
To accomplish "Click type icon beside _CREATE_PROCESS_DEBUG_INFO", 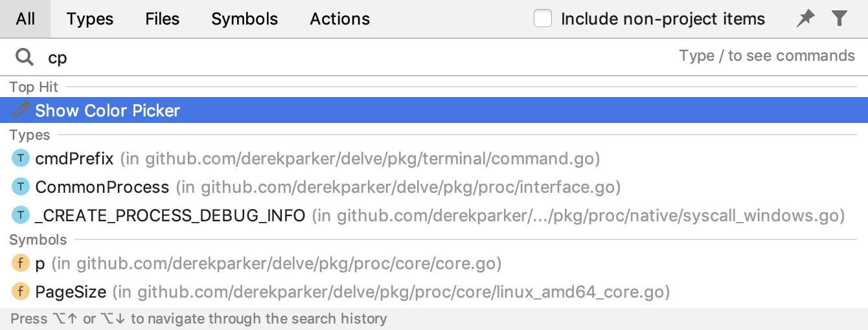I will tap(21, 215).
